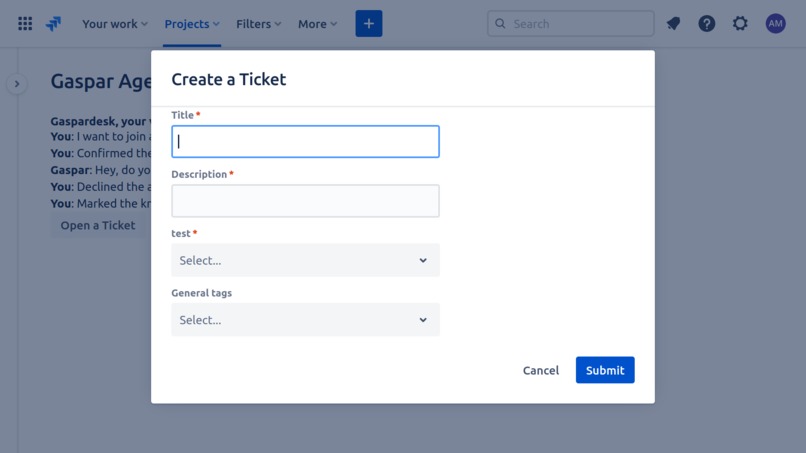The width and height of the screenshot is (806, 453).
Task: Open the Filters menu
Action: [x=259, y=24]
